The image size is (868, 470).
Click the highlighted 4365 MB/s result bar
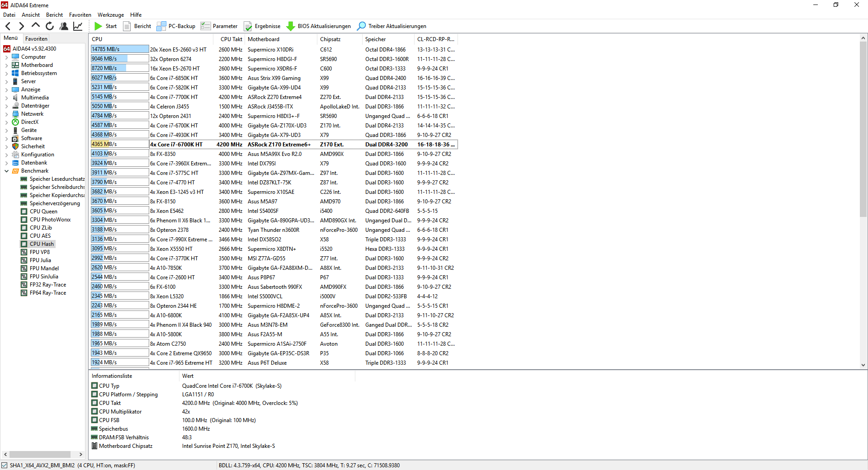pos(120,144)
